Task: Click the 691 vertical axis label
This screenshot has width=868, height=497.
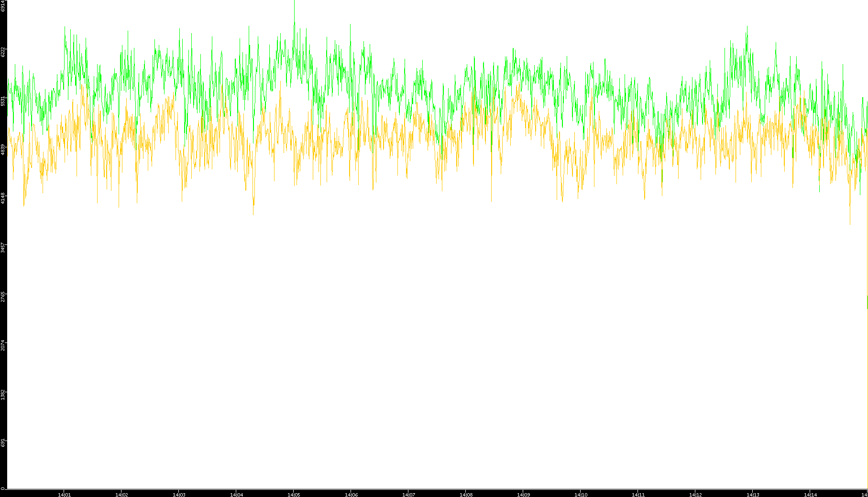Action: pos(3,443)
